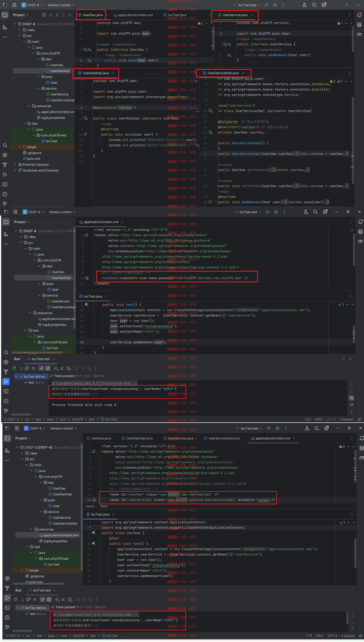The width and height of the screenshot is (364, 642).
Task: Toggle read-only lock in status bar showing 7:75
Action: (x=360, y=635)
